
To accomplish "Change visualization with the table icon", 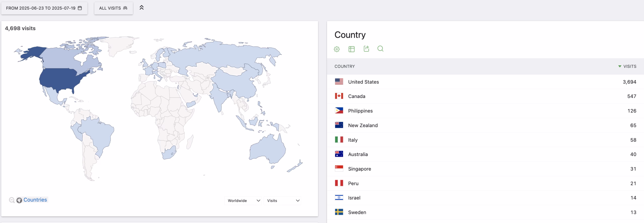I will tap(351, 49).
